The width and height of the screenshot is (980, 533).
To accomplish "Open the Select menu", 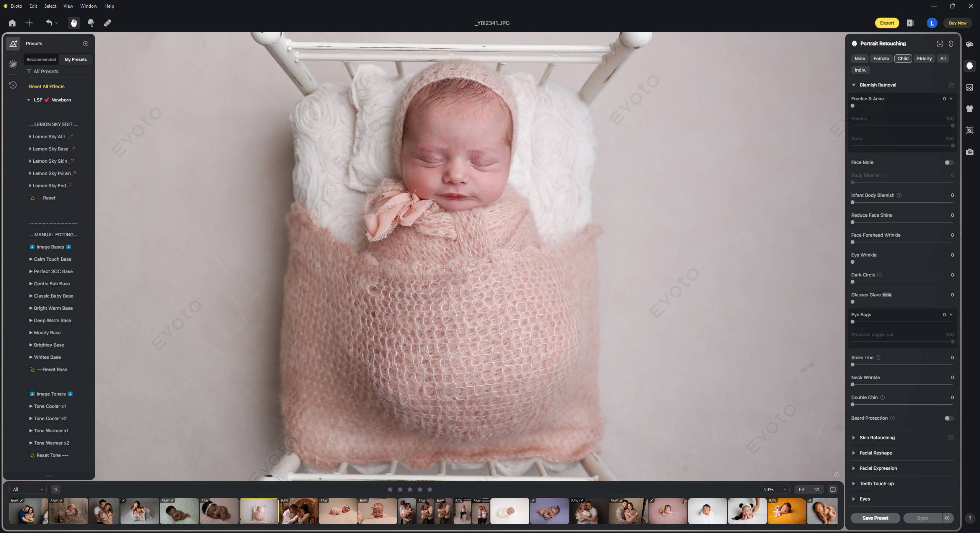I will [50, 6].
